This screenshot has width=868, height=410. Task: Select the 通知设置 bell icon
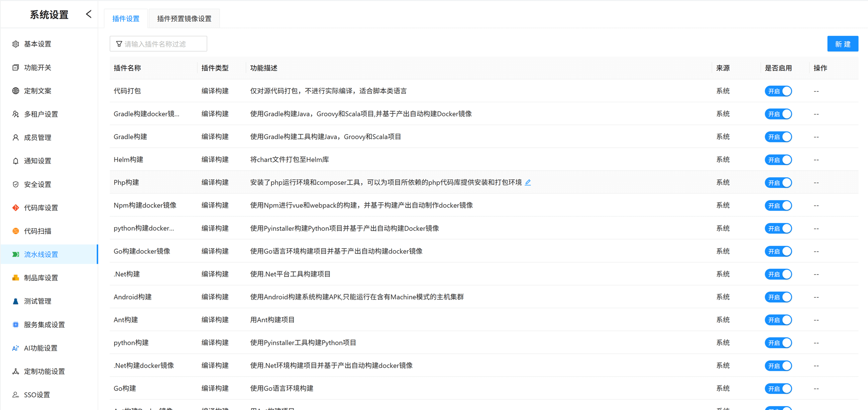click(x=15, y=161)
